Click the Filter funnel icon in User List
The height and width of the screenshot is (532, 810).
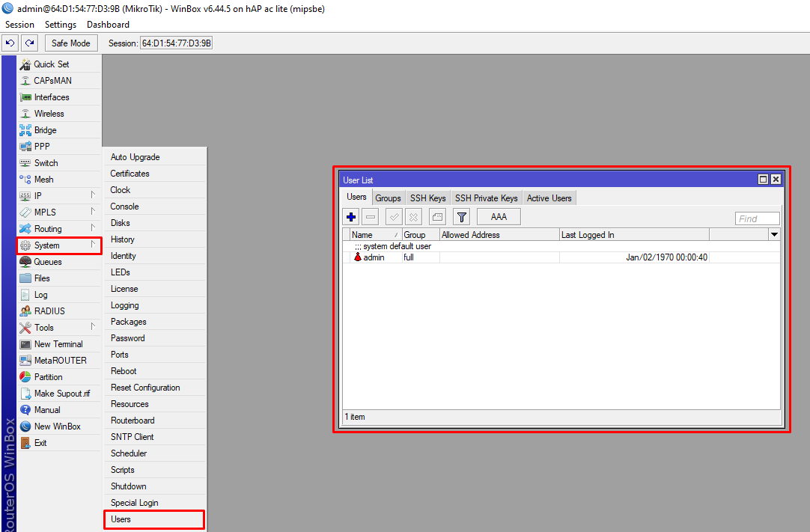click(462, 217)
